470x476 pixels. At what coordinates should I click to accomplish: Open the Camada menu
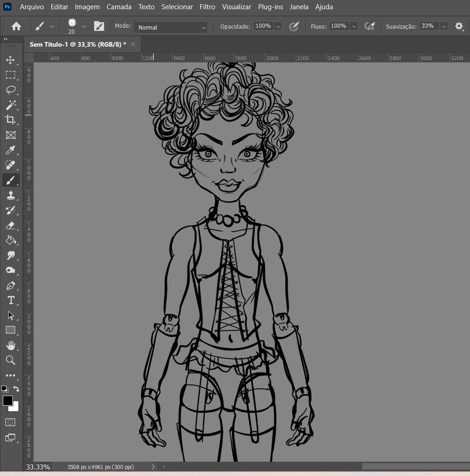point(119,7)
